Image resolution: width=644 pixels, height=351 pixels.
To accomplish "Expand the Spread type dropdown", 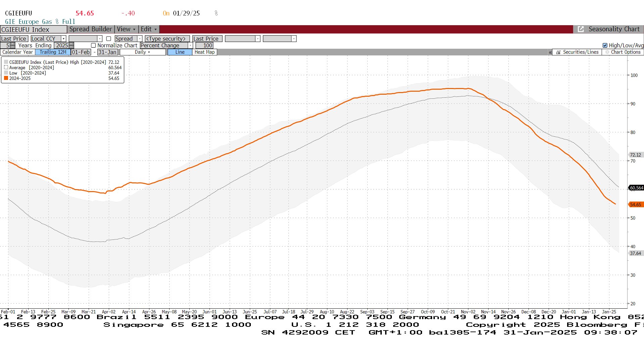I will pyautogui.click(x=140, y=39).
